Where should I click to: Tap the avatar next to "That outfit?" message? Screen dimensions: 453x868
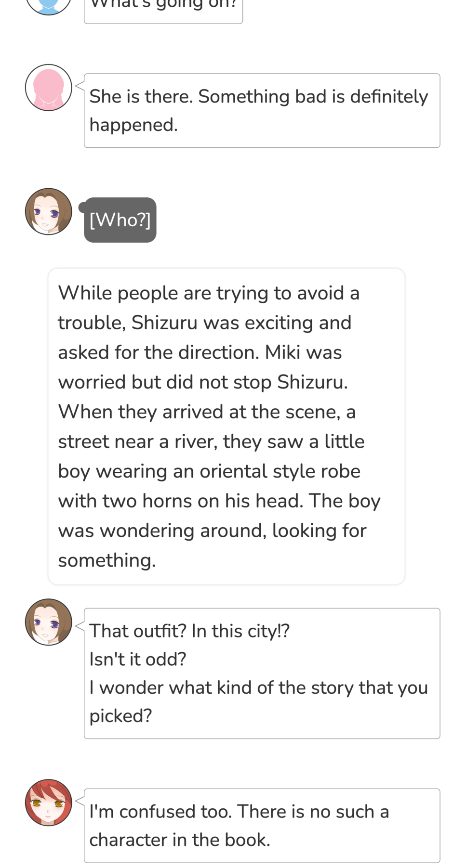(x=48, y=622)
